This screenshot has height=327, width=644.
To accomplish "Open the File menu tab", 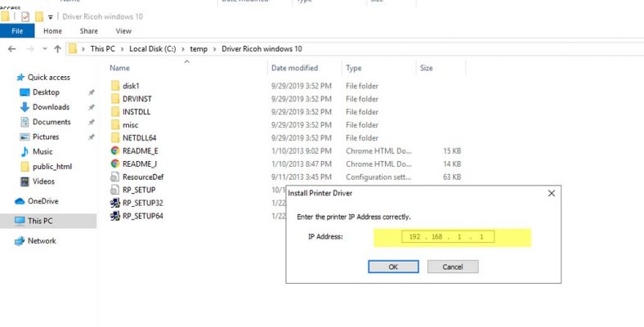I will pyautogui.click(x=17, y=31).
